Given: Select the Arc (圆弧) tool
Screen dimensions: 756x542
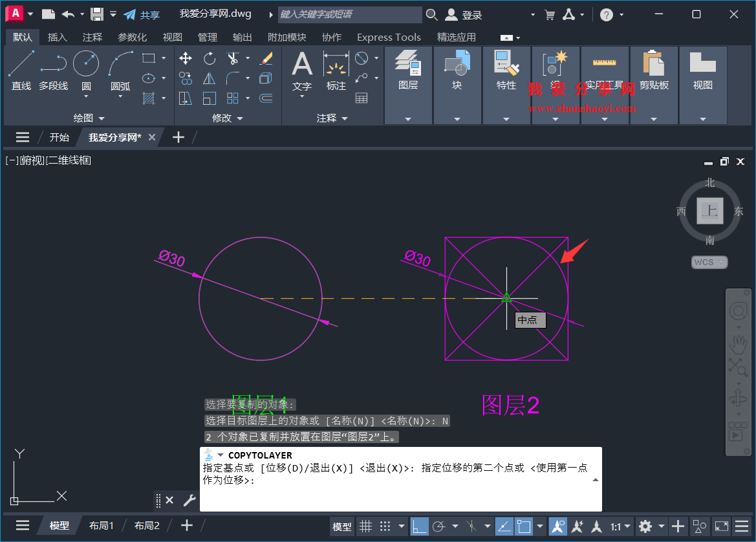Looking at the screenshot, I should point(120,70).
